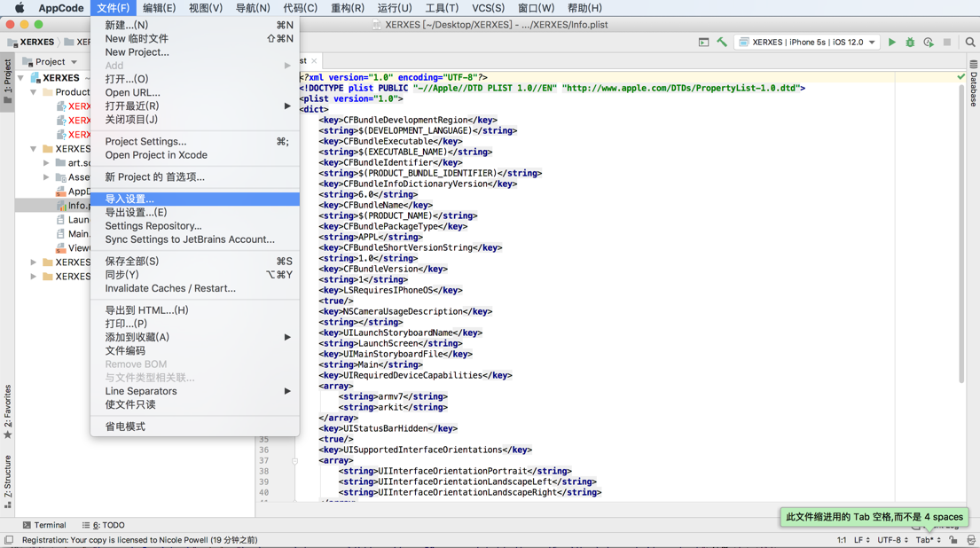Viewport: 980px width, 548px height.
Task: Toggle file read-only lock icon
Action: 953,540
